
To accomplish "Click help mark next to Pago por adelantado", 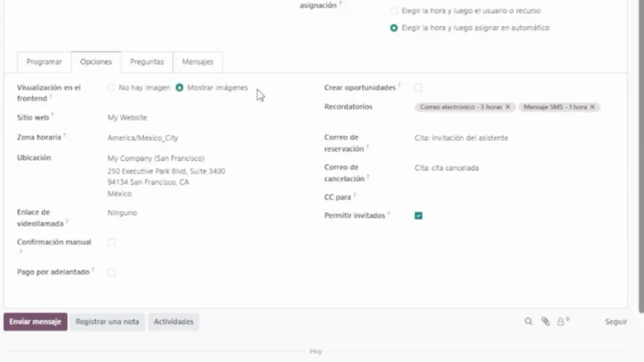I will click(93, 270).
